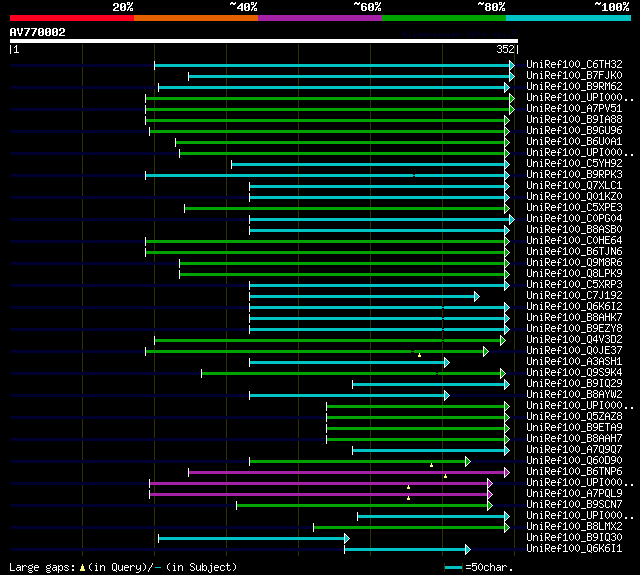
Task: Select the UniRef100_B9EZY8 label
Action: pos(574,329)
